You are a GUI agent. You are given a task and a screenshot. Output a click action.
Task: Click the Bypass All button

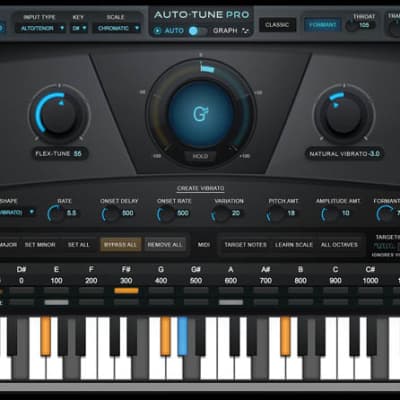click(120, 245)
